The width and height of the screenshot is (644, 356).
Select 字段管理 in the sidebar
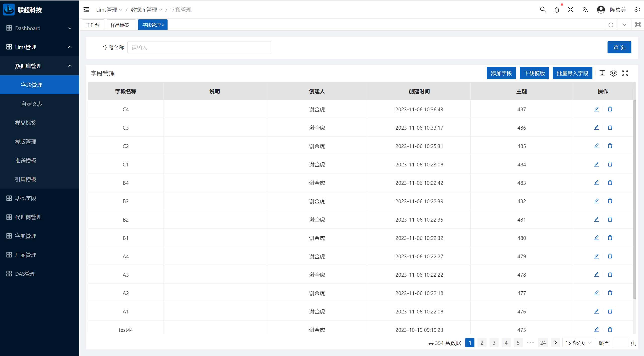(39, 85)
